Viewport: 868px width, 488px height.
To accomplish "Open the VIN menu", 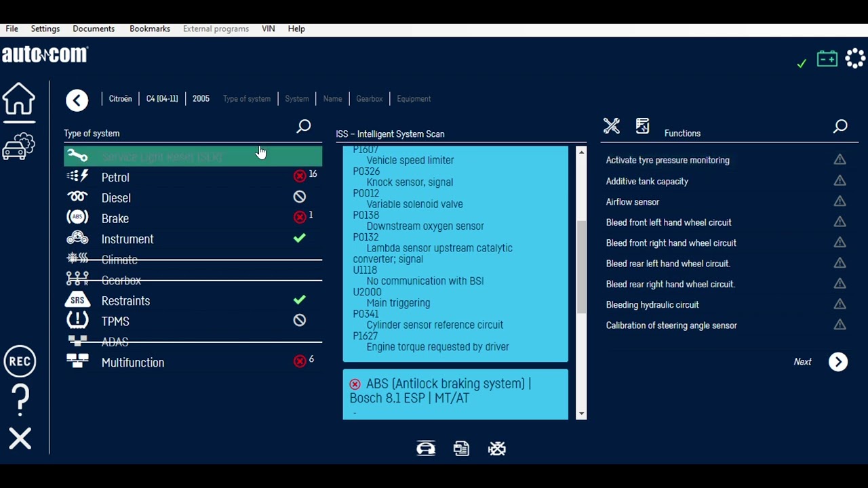I will [x=269, y=29].
